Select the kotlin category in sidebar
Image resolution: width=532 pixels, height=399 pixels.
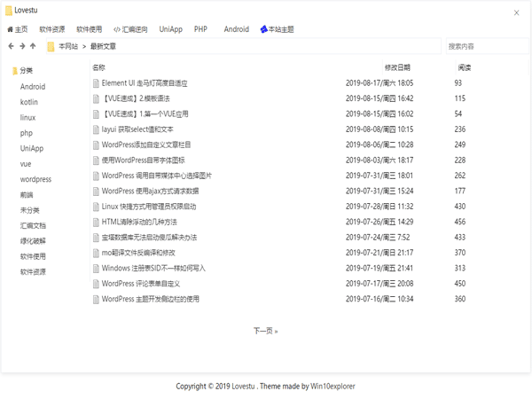point(29,102)
